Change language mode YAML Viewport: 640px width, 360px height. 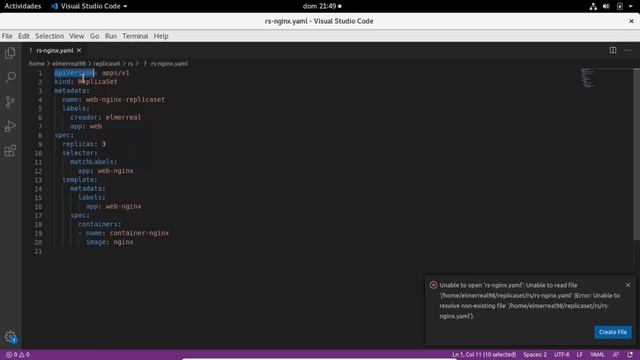coord(597,355)
